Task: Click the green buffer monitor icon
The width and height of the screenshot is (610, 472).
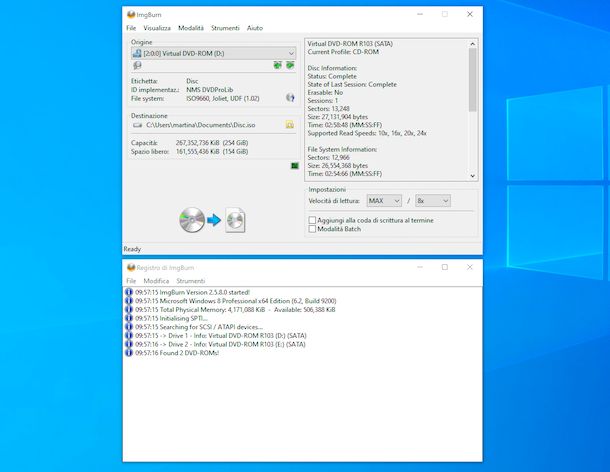Action: point(295,166)
